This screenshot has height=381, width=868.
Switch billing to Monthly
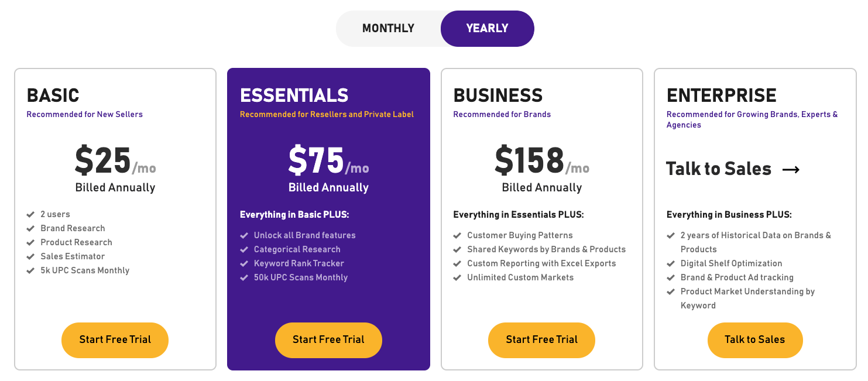pos(388,28)
